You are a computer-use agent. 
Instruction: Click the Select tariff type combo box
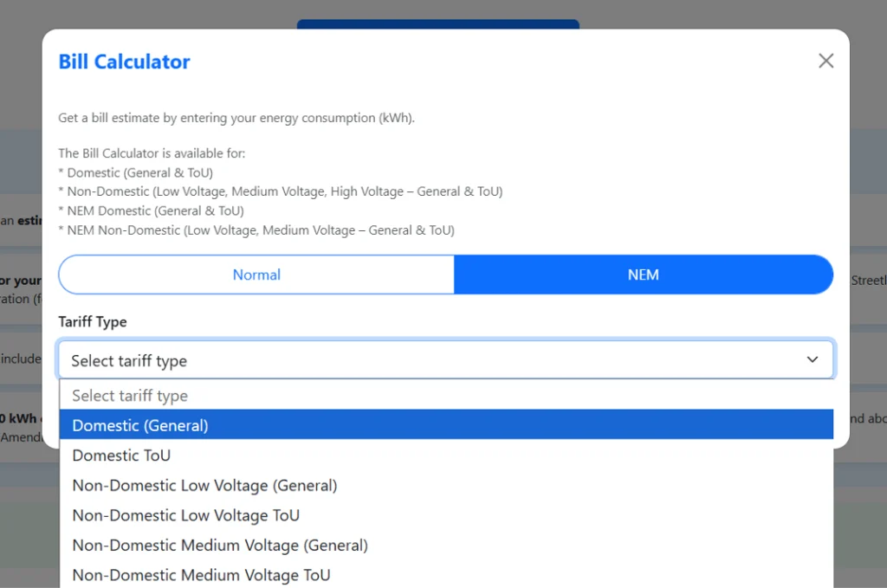[433, 360]
